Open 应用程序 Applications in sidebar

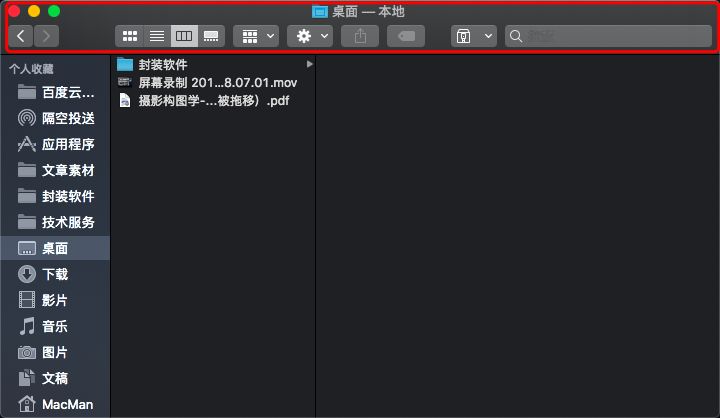56,144
